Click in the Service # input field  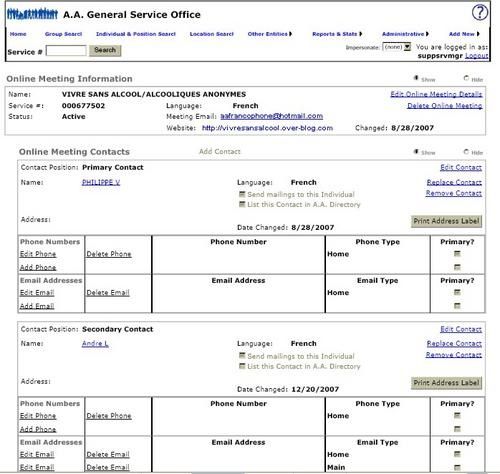[x=66, y=51]
